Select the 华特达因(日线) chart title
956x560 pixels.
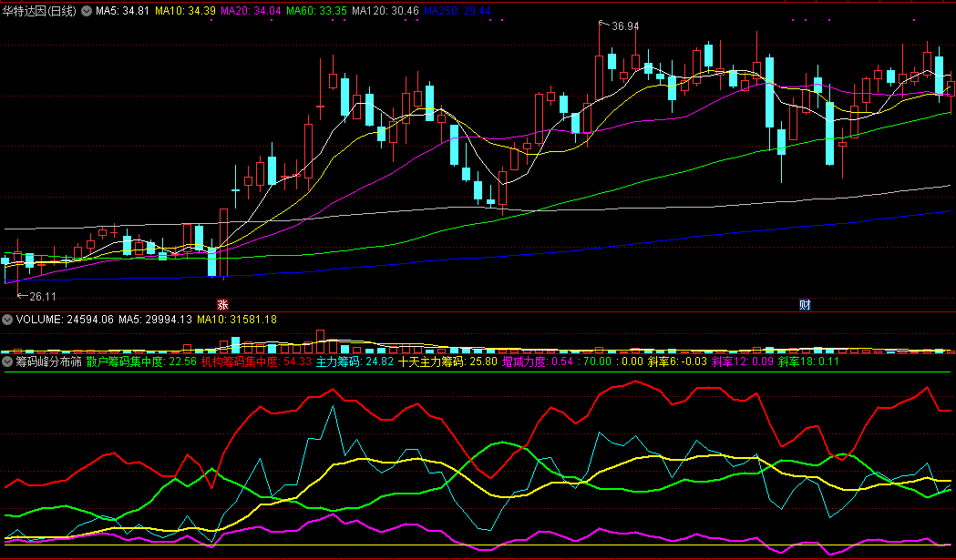pos(39,11)
